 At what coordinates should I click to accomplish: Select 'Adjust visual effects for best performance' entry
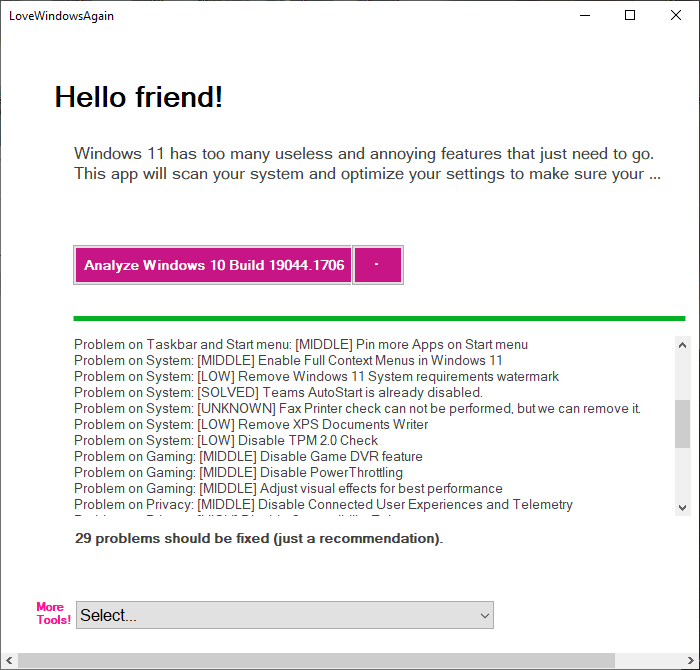288,488
